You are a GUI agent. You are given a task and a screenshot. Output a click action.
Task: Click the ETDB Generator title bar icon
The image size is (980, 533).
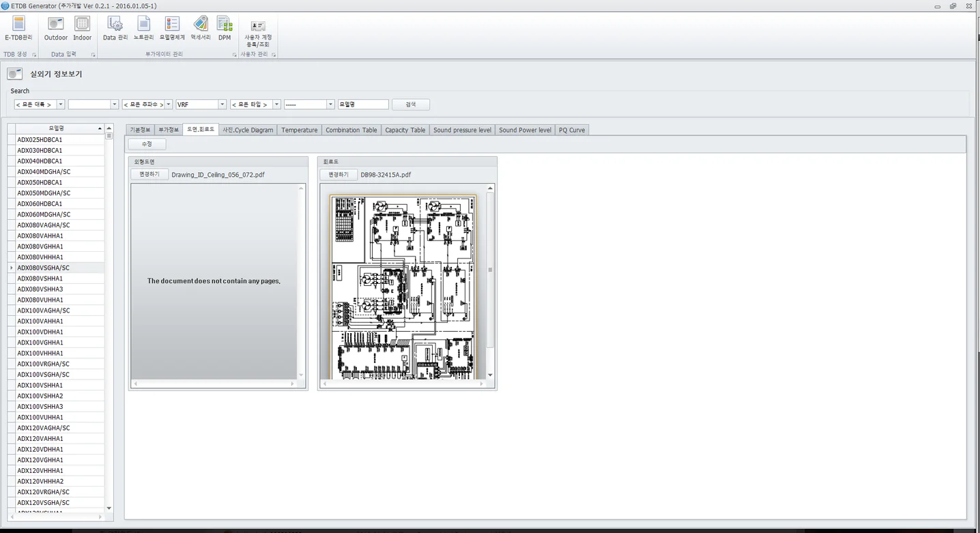click(x=5, y=5)
